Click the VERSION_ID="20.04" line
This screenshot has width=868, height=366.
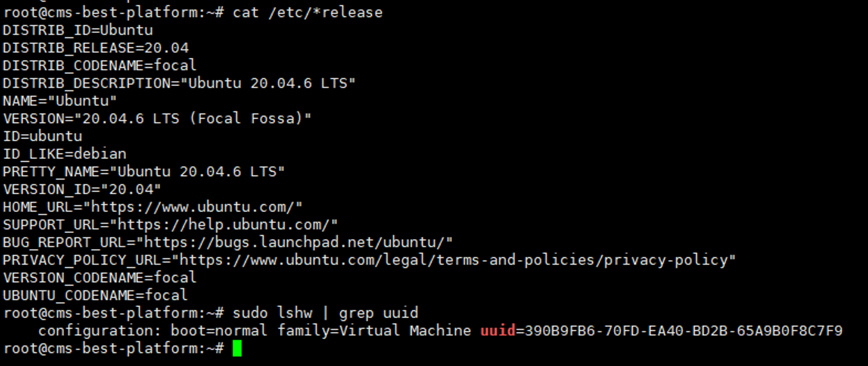click(x=82, y=189)
